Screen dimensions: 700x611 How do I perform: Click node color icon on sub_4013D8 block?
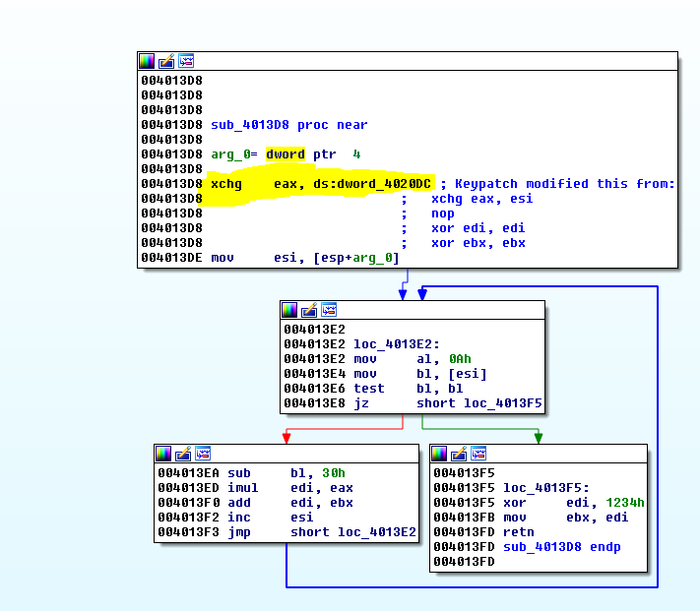coord(147,61)
